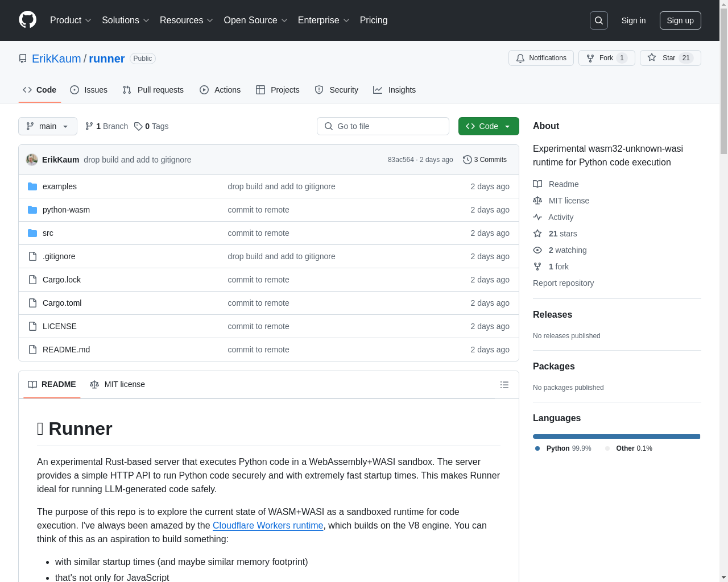
Task: Open the Packages section heading
Action: click(553, 367)
